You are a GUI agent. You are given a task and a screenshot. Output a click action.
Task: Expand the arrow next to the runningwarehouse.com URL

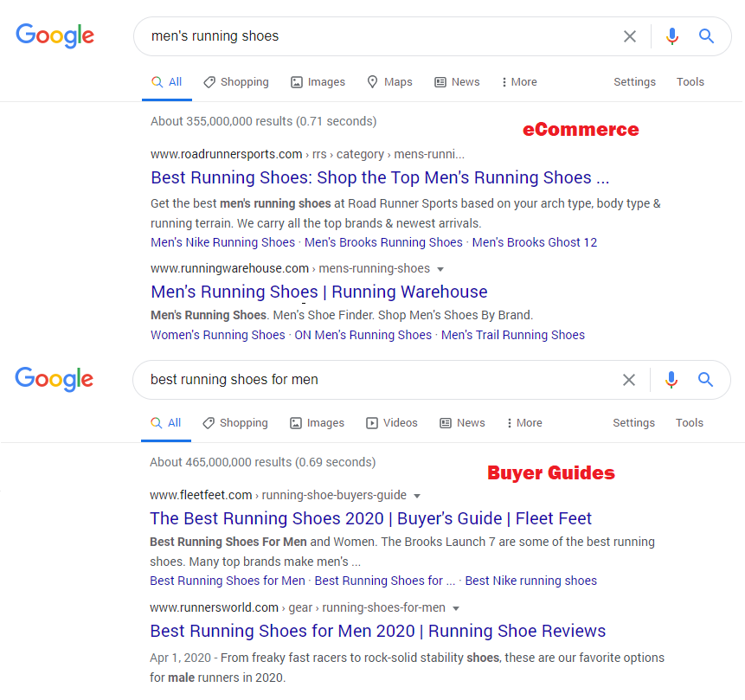440,269
